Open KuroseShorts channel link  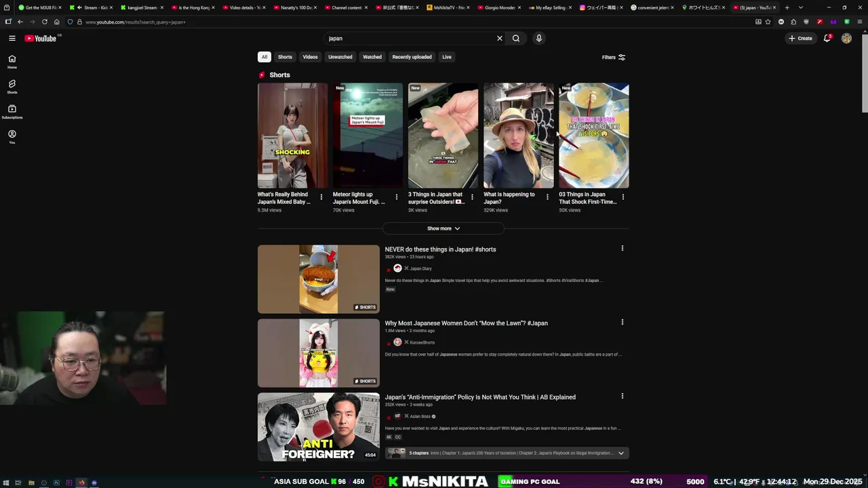click(422, 342)
